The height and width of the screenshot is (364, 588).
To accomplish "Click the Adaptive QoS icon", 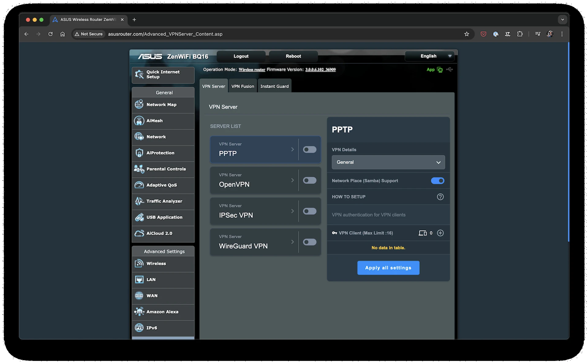I will (139, 185).
